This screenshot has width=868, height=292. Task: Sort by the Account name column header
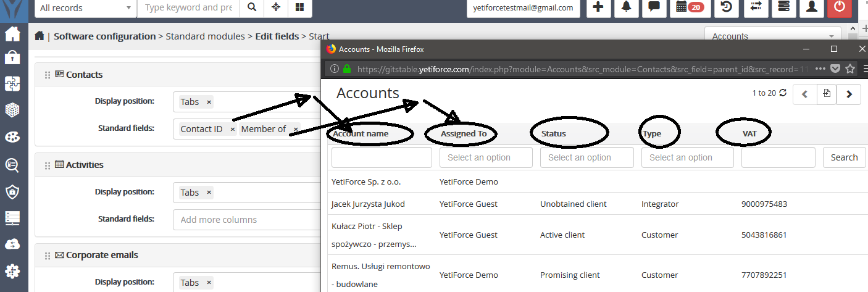coord(361,133)
